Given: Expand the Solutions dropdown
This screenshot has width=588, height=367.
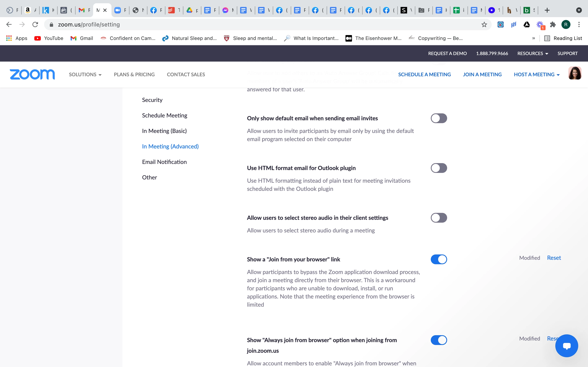Looking at the screenshot, I should pos(85,74).
